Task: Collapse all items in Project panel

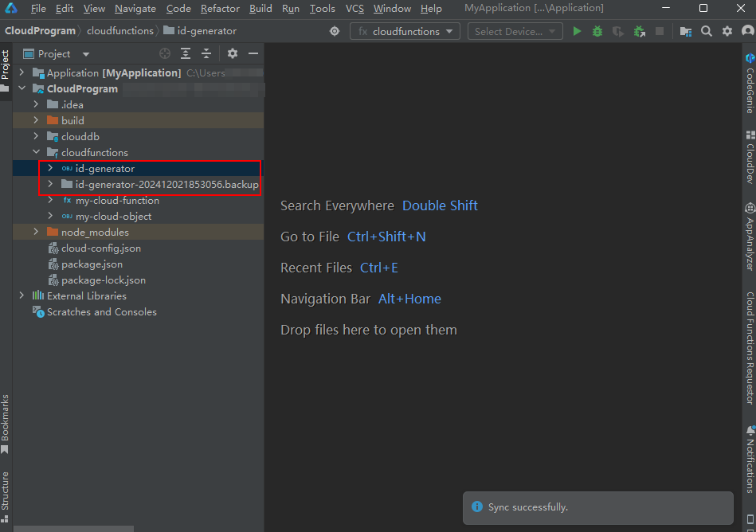Action: 206,54
